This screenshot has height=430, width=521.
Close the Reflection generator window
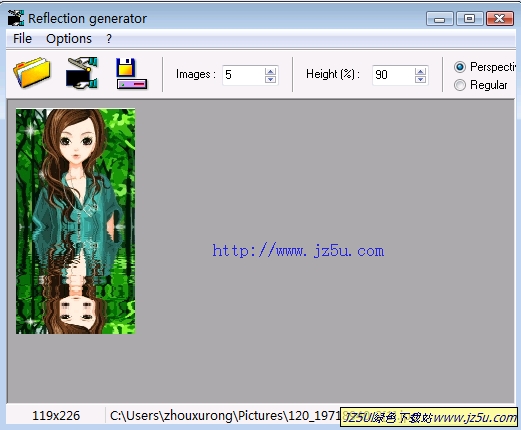click(x=500, y=19)
